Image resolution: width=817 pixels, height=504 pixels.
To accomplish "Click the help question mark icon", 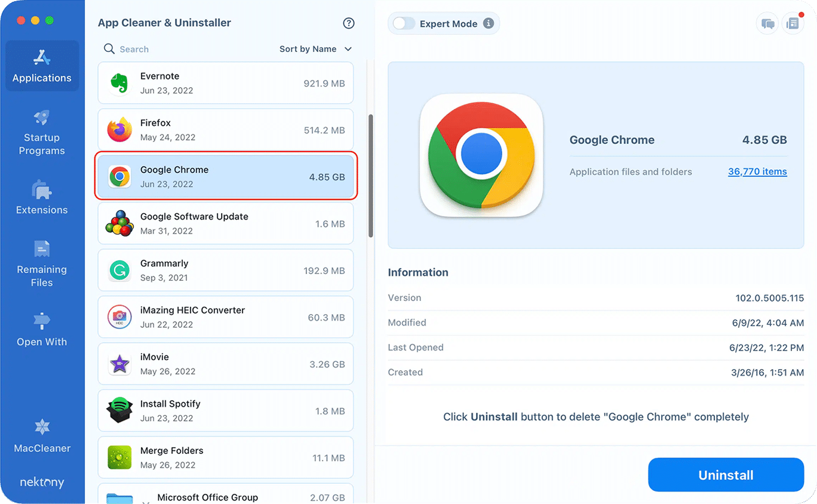I will (349, 23).
